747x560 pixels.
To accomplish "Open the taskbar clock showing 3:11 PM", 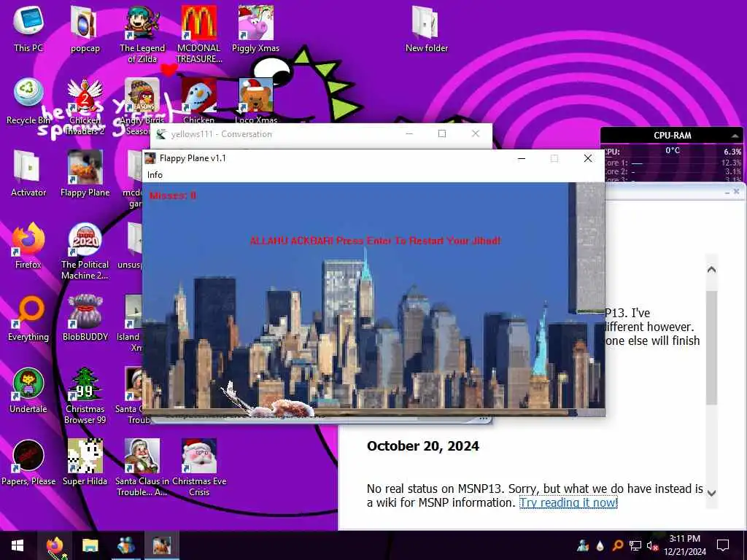I will point(684,545).
